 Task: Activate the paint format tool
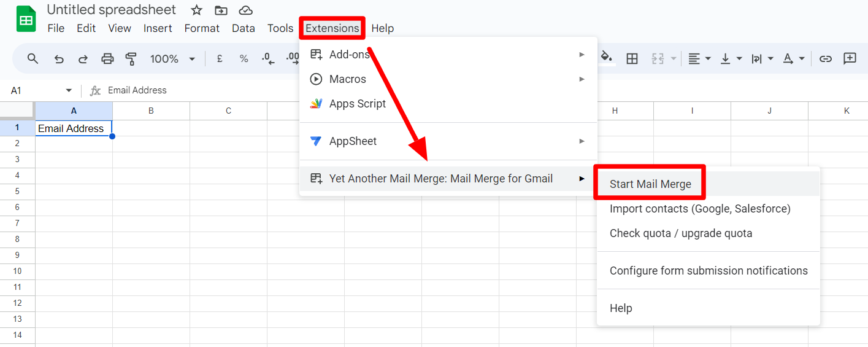coord(131,58)
